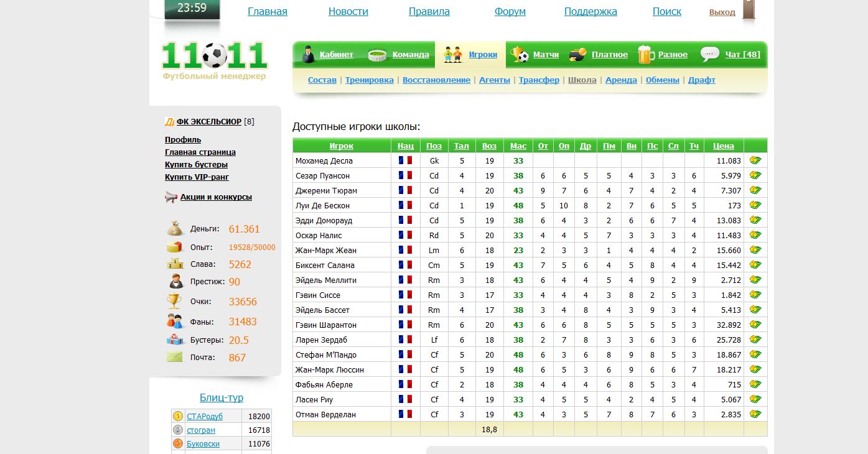Click the envelope Почта icon
The image size is (868, 454).
coord(175,357)
